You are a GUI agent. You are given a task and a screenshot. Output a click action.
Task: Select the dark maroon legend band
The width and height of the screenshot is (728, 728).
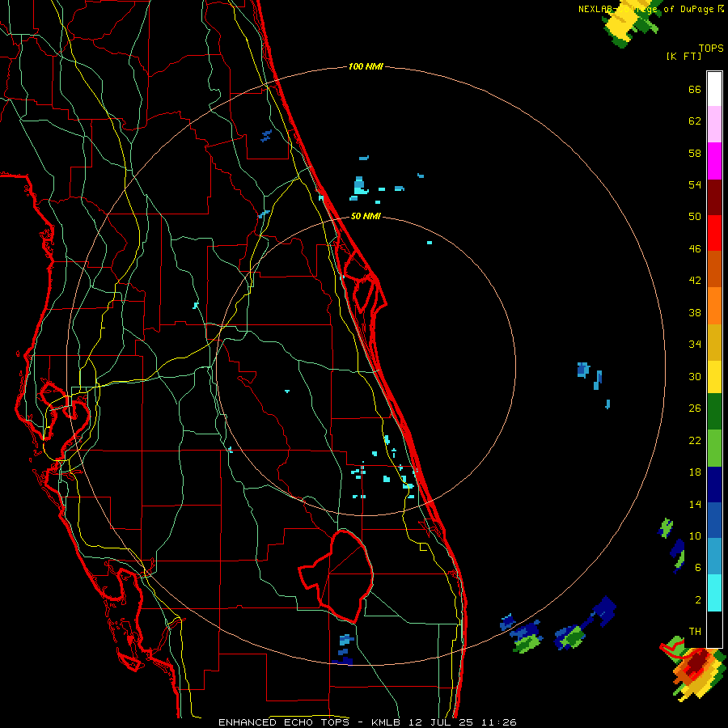[714, 197]
